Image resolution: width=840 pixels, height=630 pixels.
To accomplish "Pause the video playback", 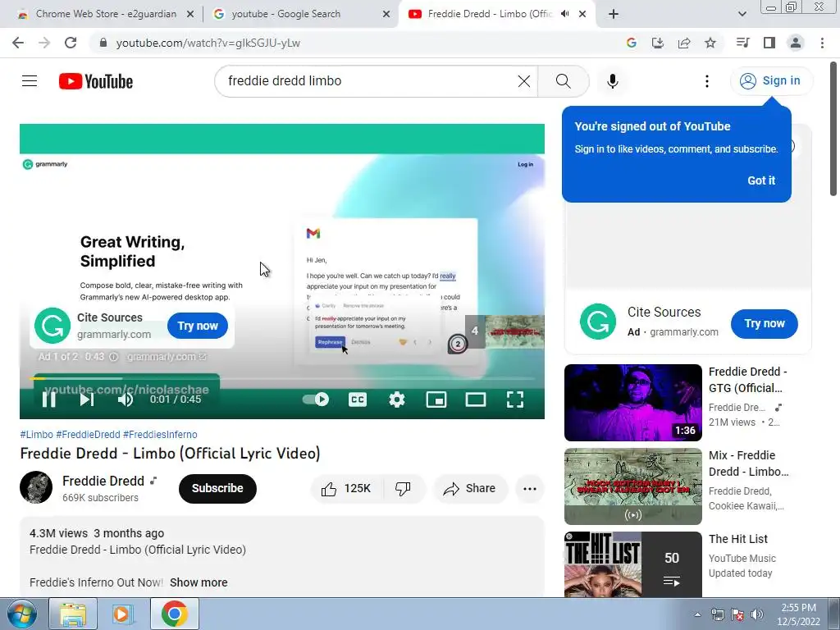I will tap(48, 399).
